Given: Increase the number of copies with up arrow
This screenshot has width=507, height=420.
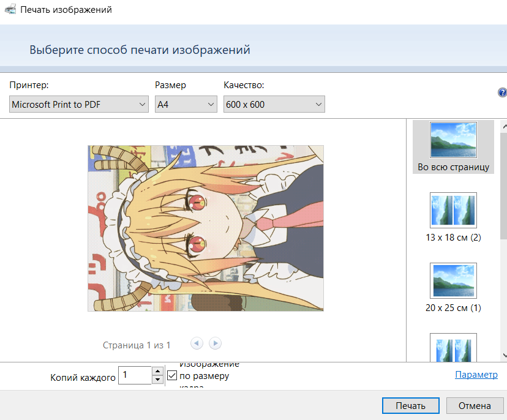Looking at the screenshot, I should coord(158,371).
